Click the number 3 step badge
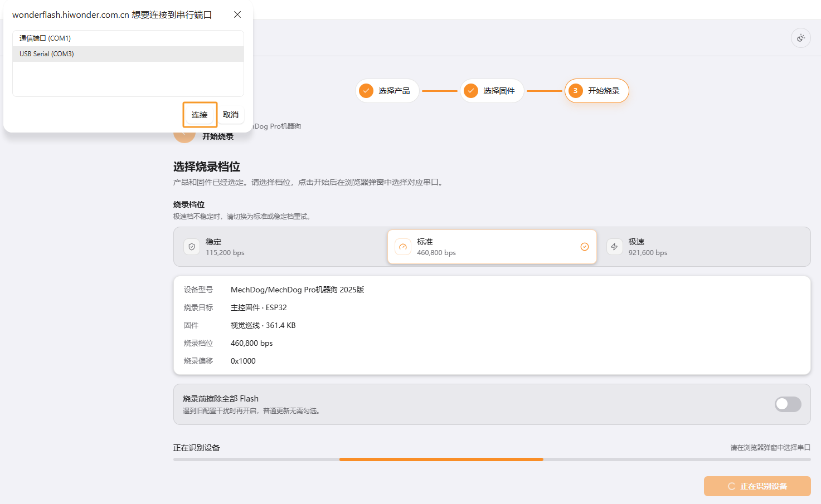Screen dimensions: 821x504 click(x=576, y=91)
